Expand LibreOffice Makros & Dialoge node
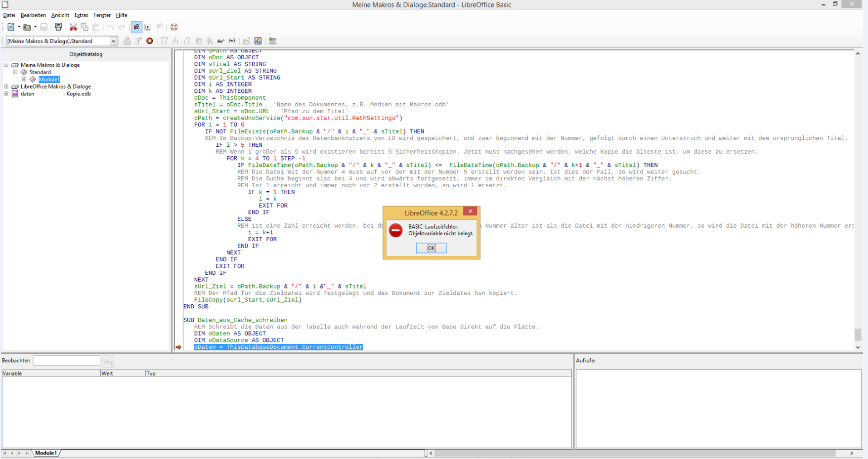 point(6,86)
